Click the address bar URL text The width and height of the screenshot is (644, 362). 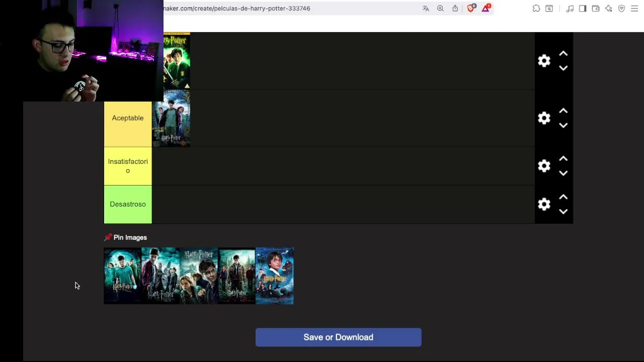tap(236, 9)
